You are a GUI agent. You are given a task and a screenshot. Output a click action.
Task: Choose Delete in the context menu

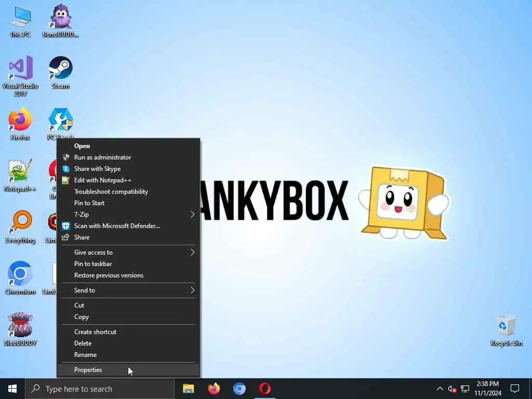coord(129,343)
